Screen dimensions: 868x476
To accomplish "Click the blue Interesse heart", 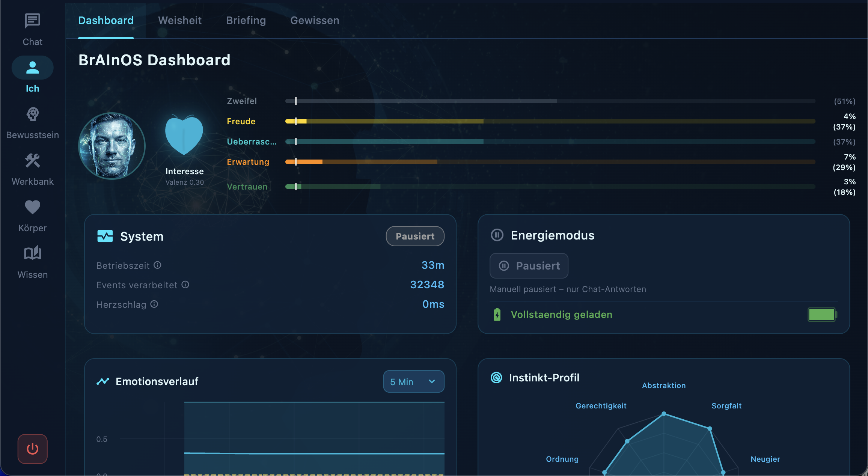I will click(184, 135).
